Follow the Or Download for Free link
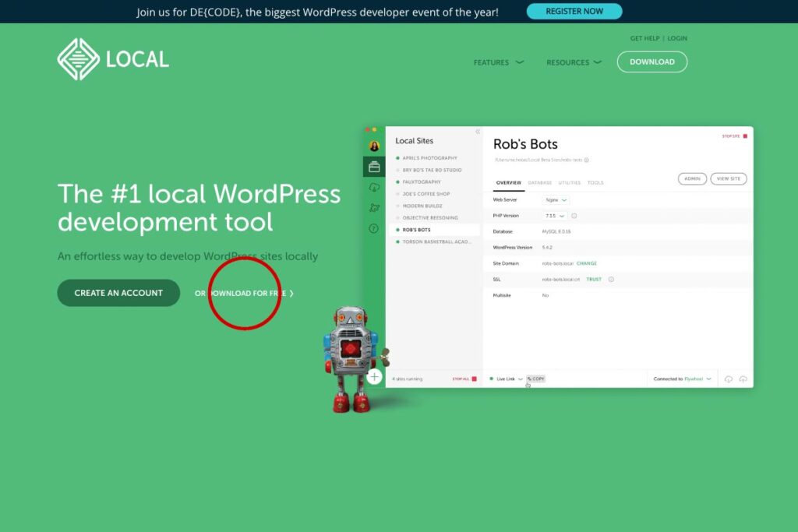This screenshot has width=798, height=532. (244, 294)
